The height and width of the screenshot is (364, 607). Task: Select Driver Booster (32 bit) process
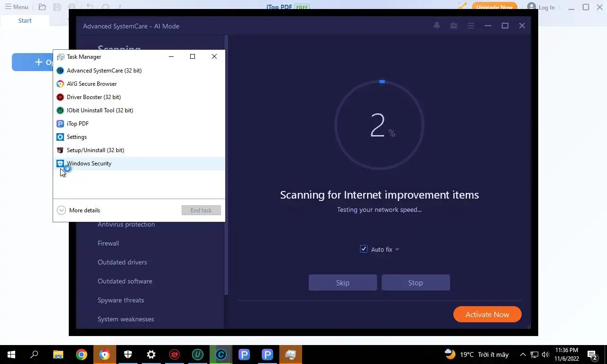point(139,97)
